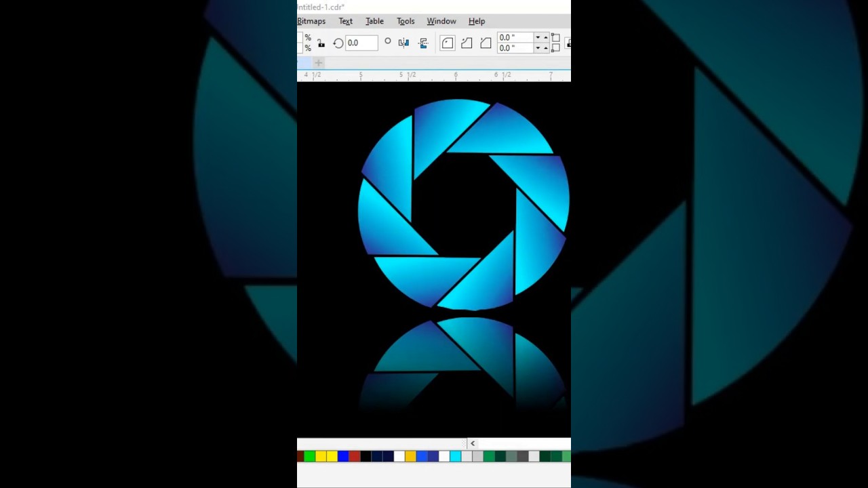Open the Window menu
This screenshot has width=868, height=488.
tap(441, 21)
